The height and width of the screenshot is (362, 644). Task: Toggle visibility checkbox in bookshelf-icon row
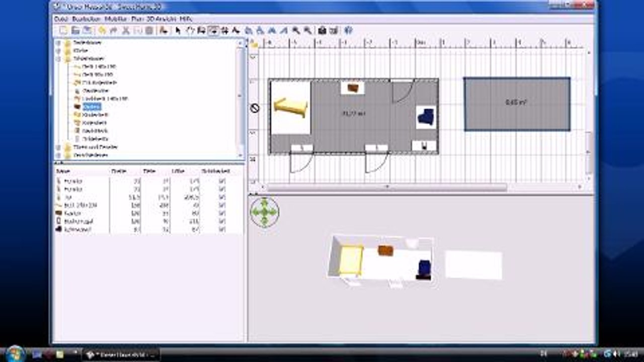pos(222,221)
